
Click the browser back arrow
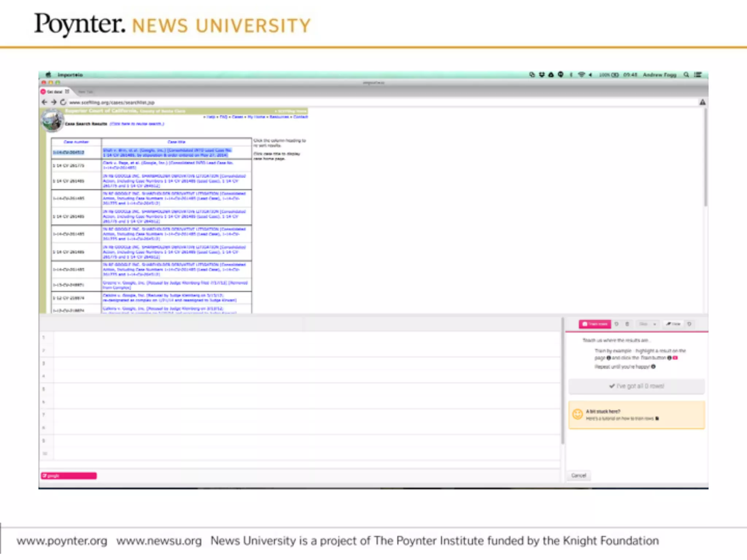point(44,102)
